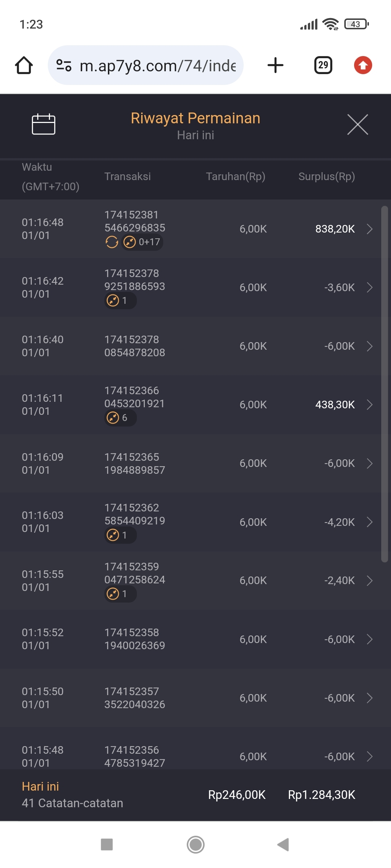Tap the browser home icon

click(24, 65)
